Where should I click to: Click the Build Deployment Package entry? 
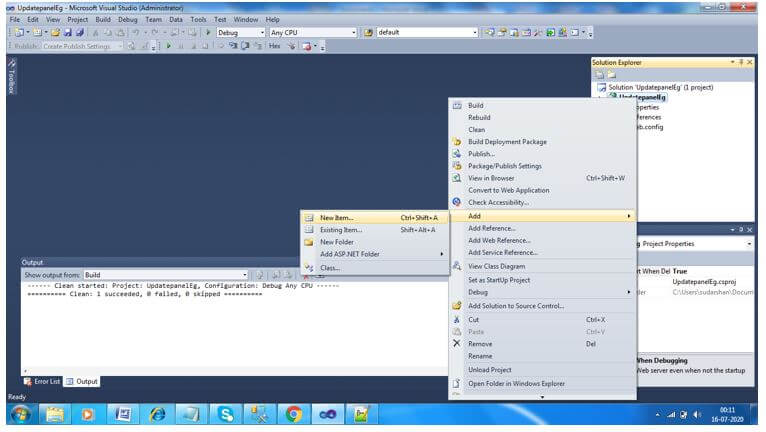pyautogui.click(x=542, y=142)
